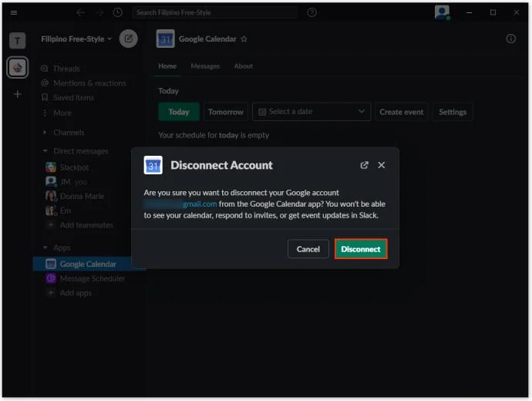Viewport: 532px width, 401px height.
Task: Cancel the Disconnect Account dialog
Action: pos(308,249)
